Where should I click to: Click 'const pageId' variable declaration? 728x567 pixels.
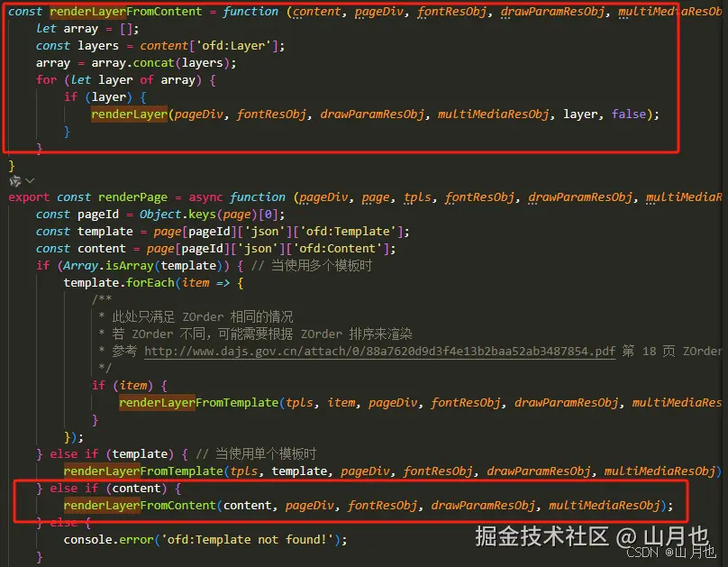[77, 215]
